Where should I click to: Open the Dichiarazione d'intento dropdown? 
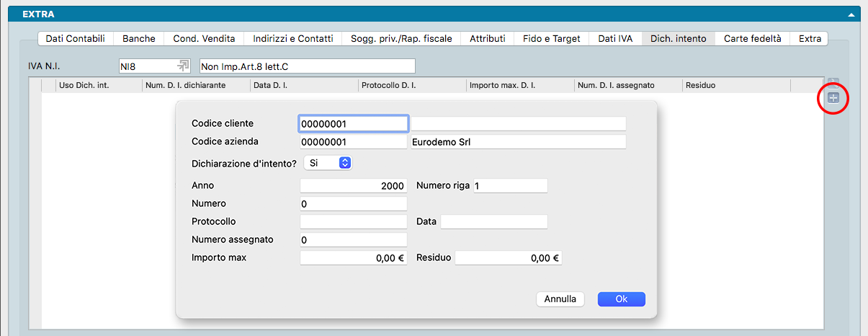[x=344, y=163]
